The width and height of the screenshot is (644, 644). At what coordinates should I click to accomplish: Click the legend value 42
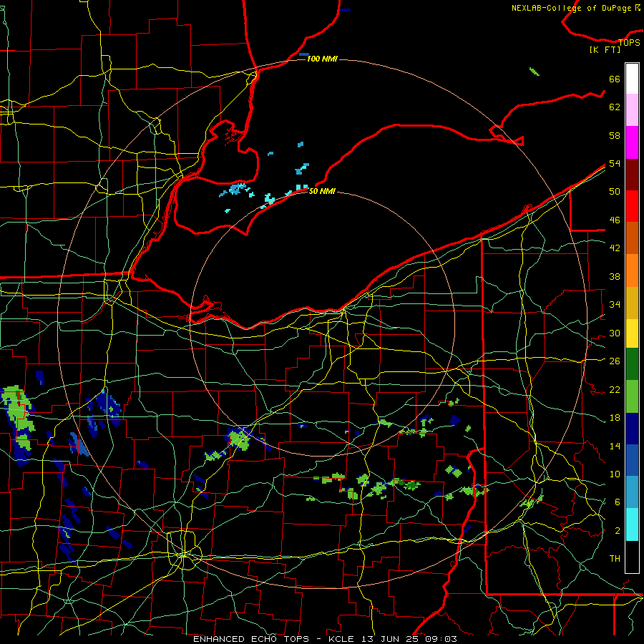coord(615,248)
